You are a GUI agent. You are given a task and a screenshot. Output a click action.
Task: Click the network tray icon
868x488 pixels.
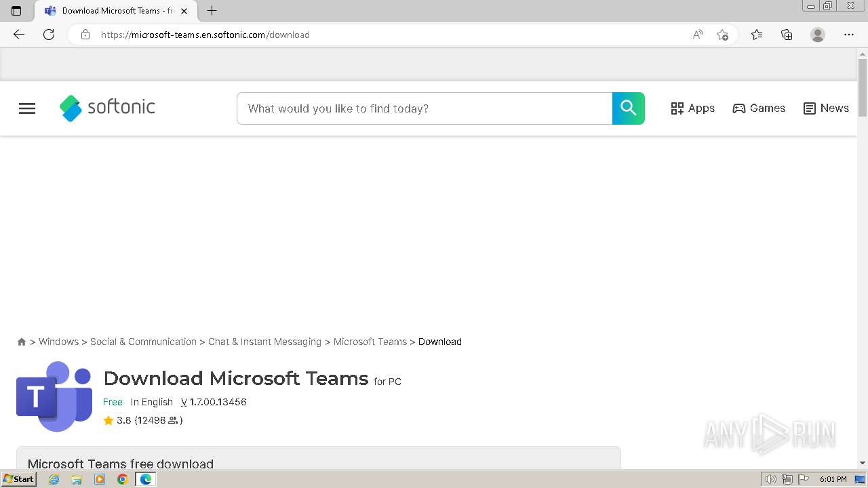[787, 479]
